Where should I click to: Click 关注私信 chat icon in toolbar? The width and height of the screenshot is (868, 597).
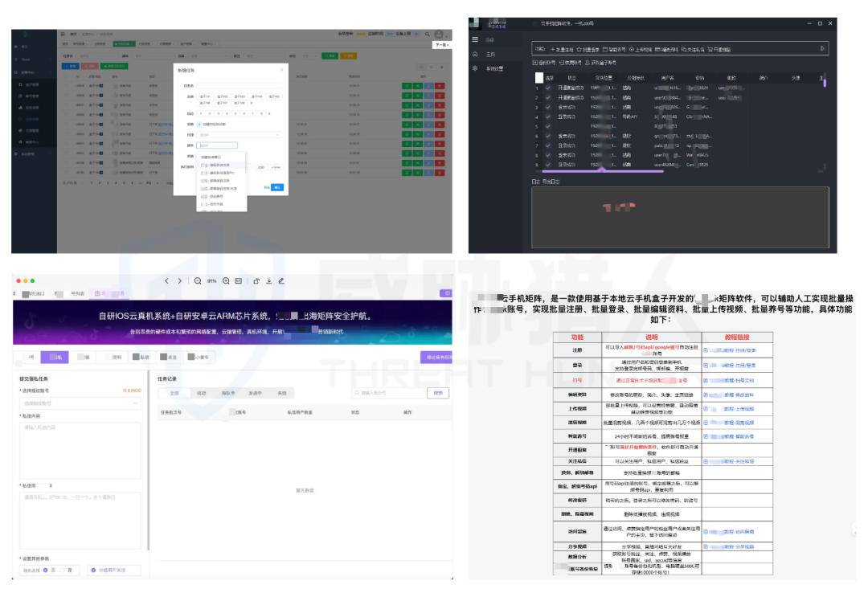coord(684,49)
